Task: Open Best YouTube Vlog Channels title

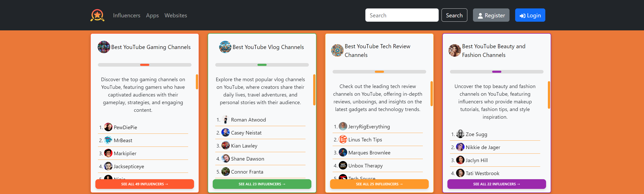Action: (x=268, y=47)
